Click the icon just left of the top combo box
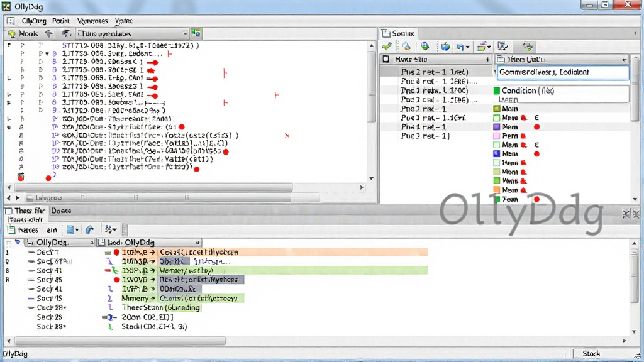Viewport: 644px width, 362px height. tap(65, 33)
